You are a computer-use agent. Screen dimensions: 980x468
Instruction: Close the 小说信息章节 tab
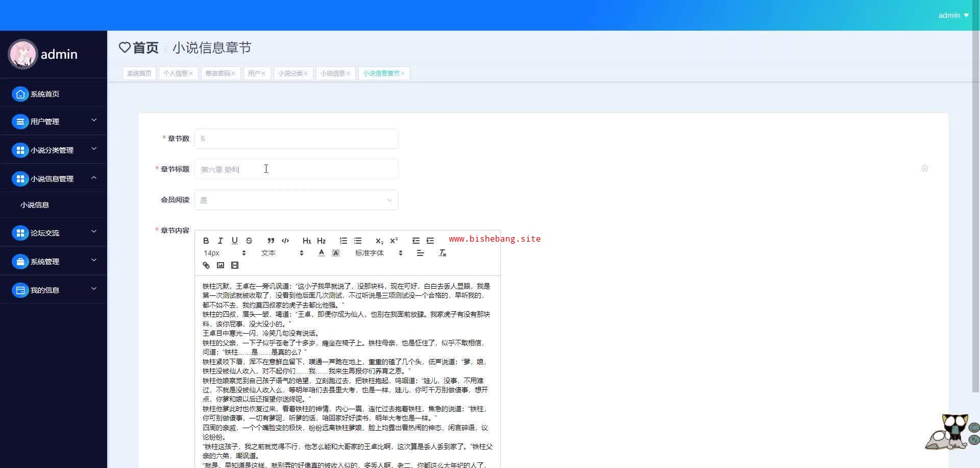click(403, 74)
